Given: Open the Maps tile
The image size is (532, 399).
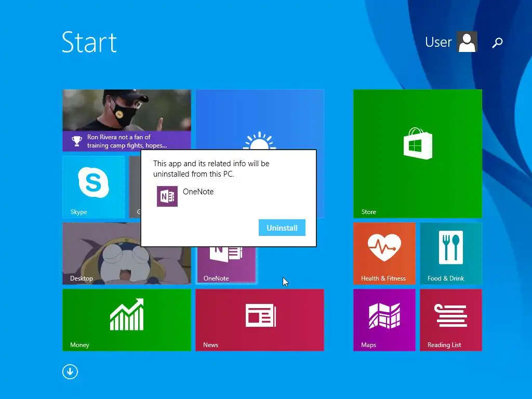Looking at the screenshot, I should coord(384,320).
